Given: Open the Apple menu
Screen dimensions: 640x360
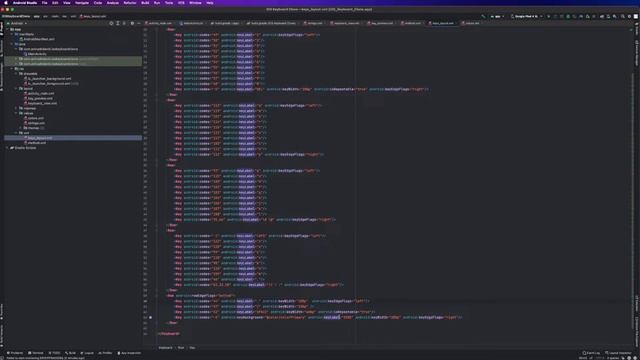Looking at the screenshot, I should (6, 3).
